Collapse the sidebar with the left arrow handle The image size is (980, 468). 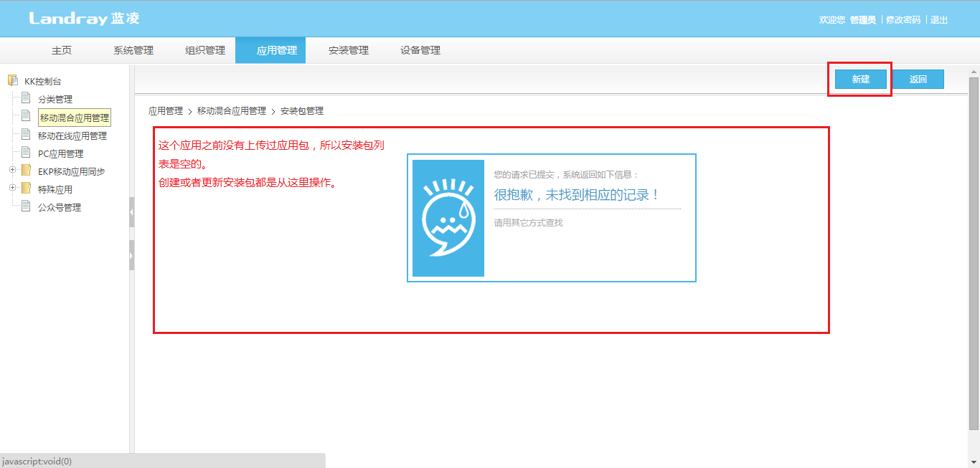(x=132, y=212)
